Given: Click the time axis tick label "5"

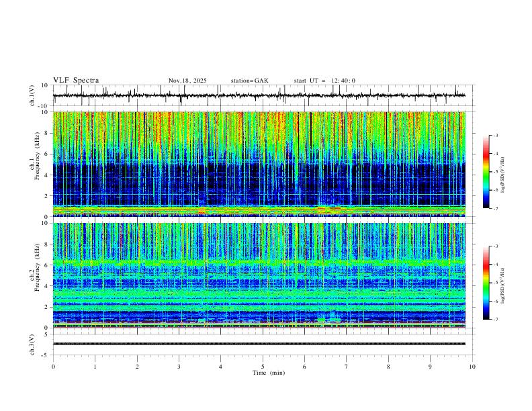Looking at the screenshot, I should tap(263, 367).
